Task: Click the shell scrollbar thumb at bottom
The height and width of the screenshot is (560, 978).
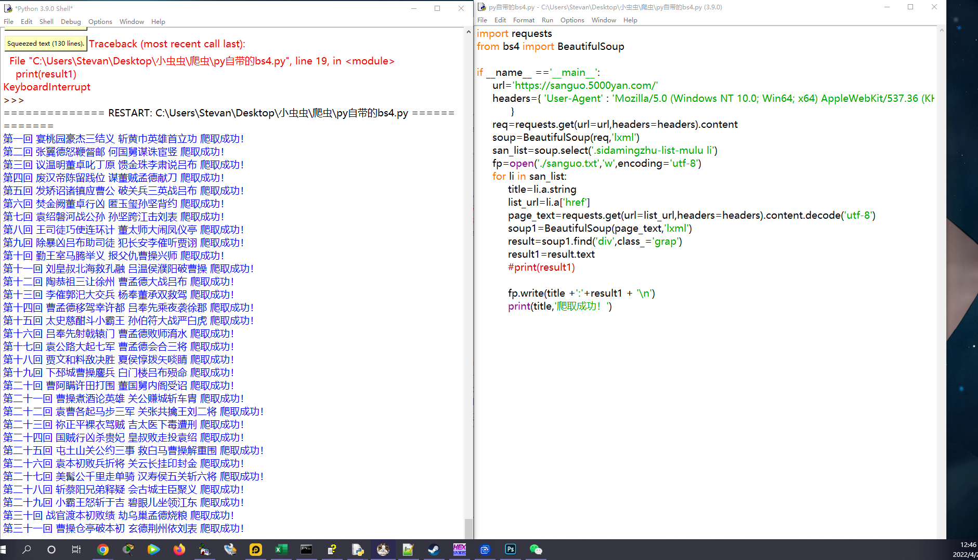Action: tap(468, 528)
